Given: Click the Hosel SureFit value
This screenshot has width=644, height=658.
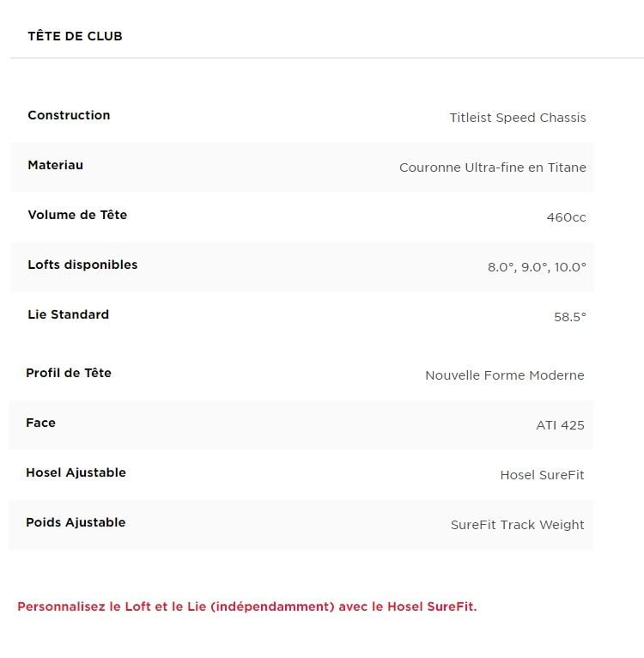Looking at the screenshot, I should pos(542,475).
